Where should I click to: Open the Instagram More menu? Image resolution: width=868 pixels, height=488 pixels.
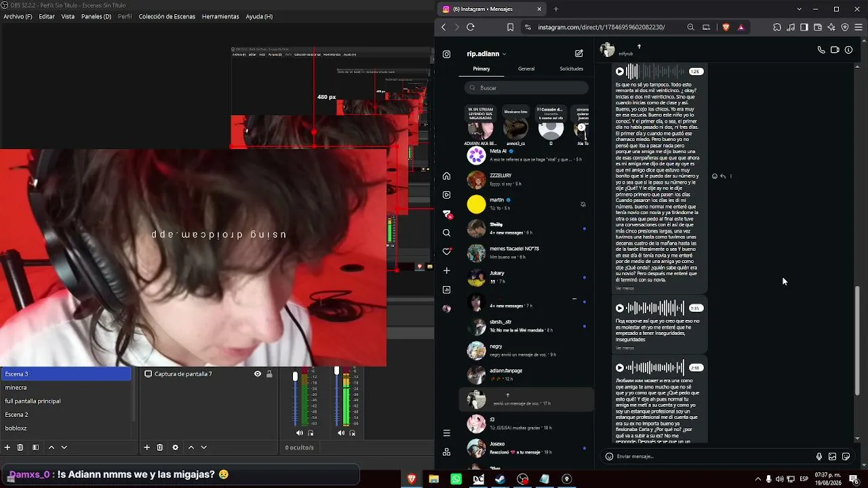coord(446,433)
